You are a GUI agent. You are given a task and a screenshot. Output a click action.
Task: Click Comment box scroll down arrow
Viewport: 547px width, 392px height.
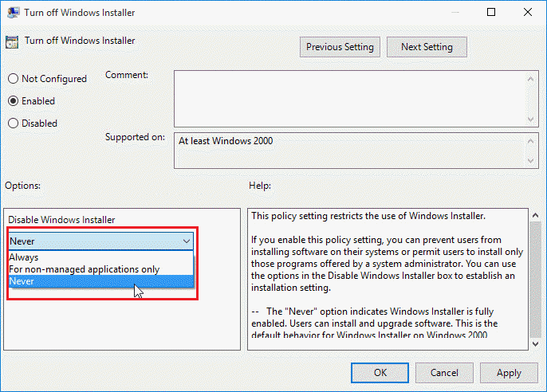[x=530, y=120]
